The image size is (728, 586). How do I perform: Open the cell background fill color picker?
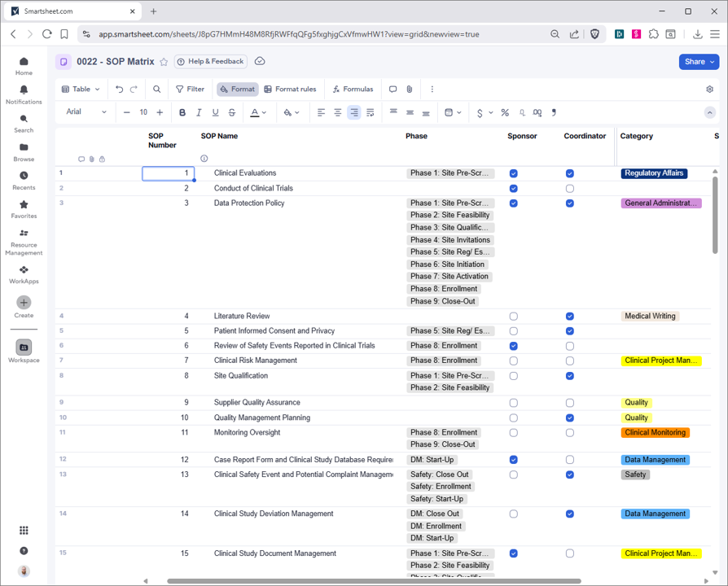point(292,112)
